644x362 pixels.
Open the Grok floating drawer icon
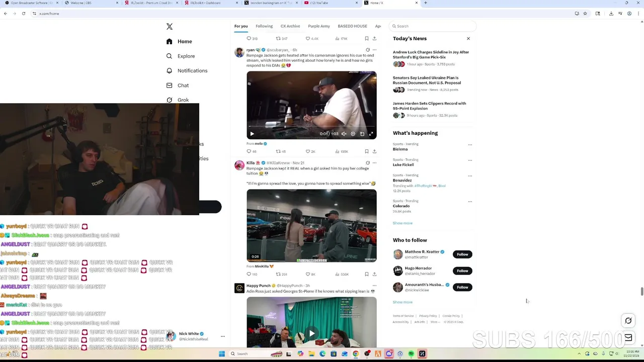(628, 321)
